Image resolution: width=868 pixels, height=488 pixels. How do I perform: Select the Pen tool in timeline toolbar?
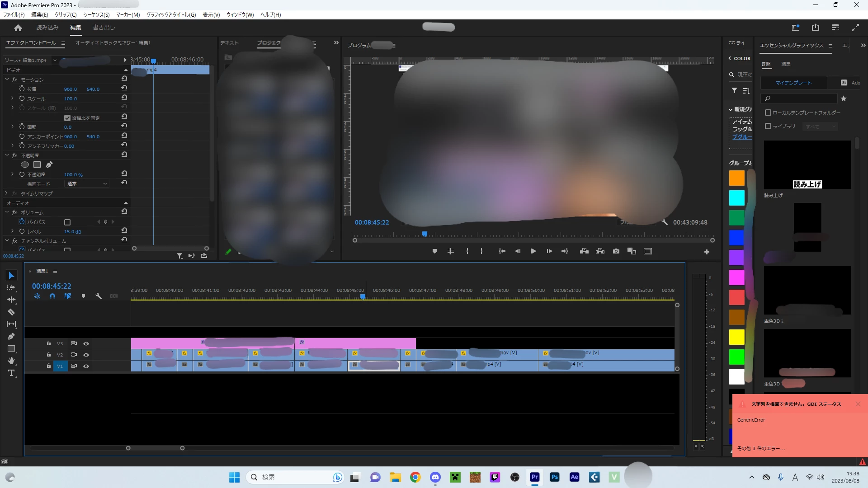tap(11, 336)
